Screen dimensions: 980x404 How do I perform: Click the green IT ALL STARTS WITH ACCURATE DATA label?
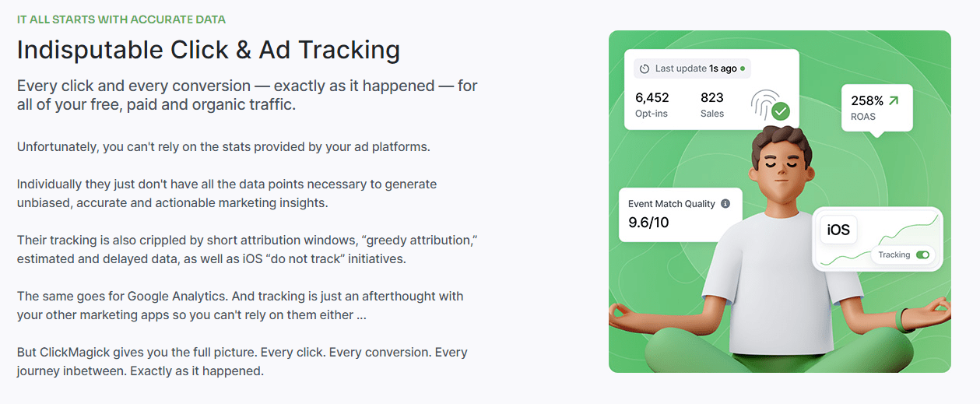pos(121,19)
